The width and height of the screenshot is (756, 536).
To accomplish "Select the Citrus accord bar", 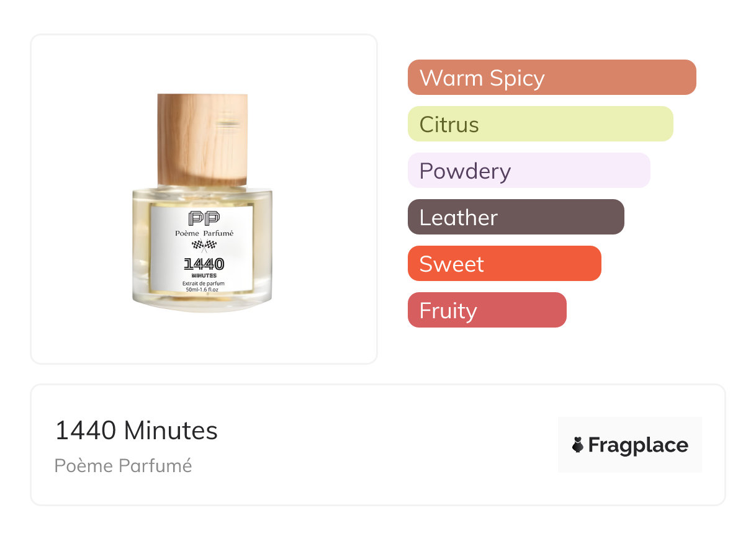I will pos(540,124).
